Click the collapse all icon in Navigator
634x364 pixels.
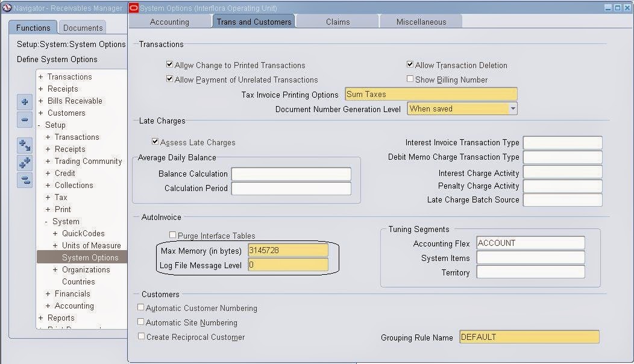click(25, 180)
